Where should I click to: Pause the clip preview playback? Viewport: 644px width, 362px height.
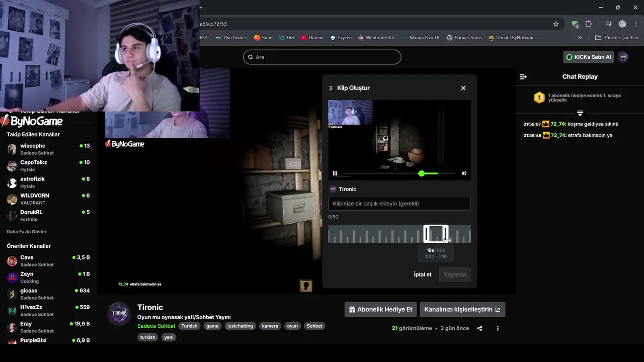[335, 173]
